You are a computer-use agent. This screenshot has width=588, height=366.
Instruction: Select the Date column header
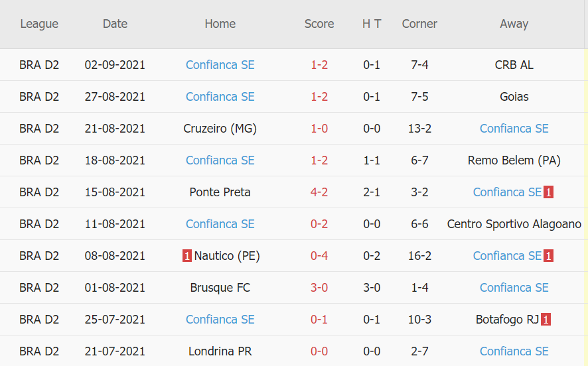115,24
